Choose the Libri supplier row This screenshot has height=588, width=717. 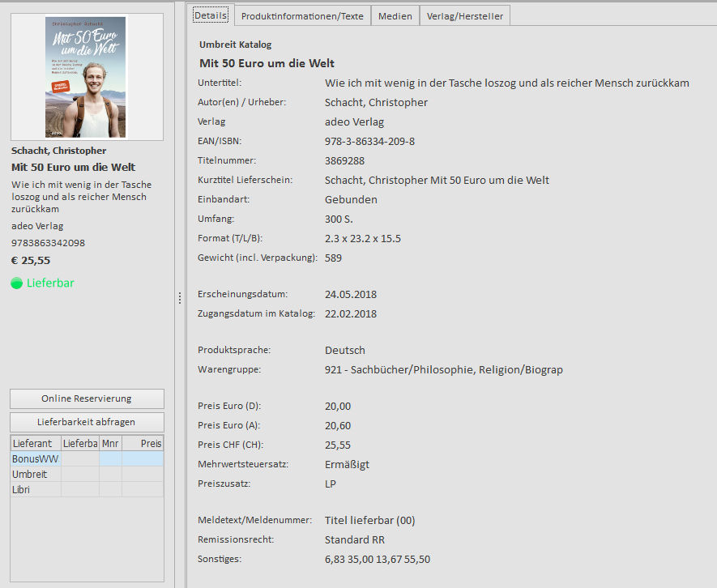22,490
